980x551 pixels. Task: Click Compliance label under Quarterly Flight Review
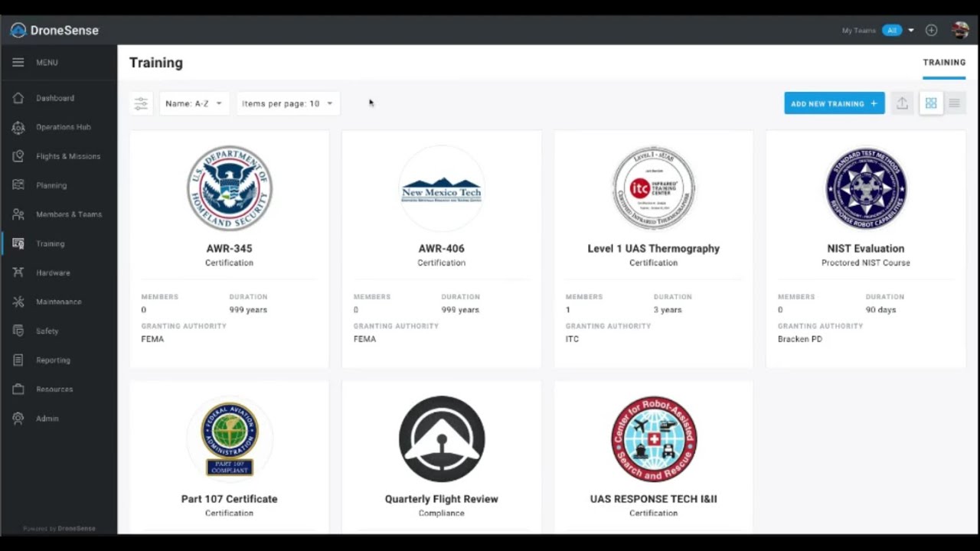(441, 513)
